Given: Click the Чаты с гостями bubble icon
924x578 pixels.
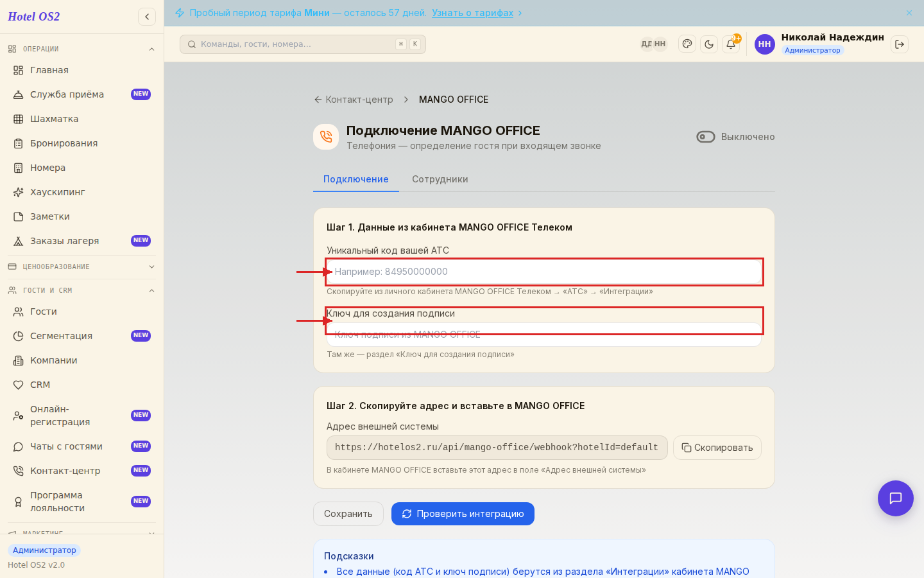Looking at the screenshot, I should point(18,446).
